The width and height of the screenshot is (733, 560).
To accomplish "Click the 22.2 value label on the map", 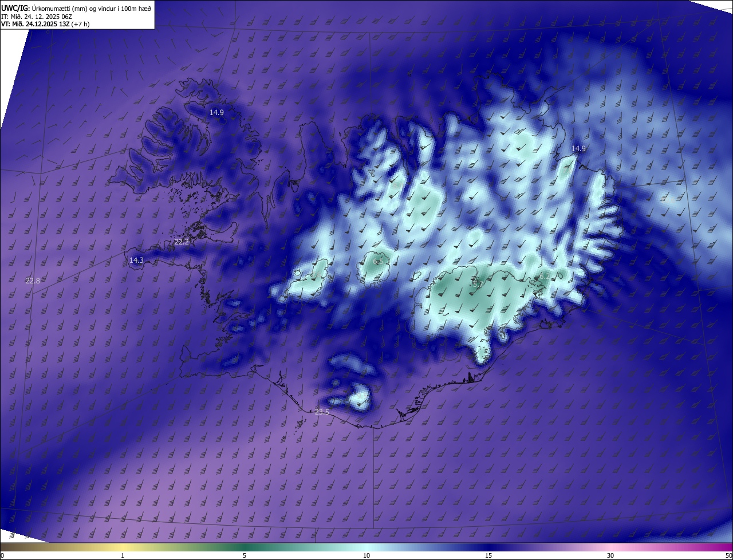I will click(x=182, y=242).
